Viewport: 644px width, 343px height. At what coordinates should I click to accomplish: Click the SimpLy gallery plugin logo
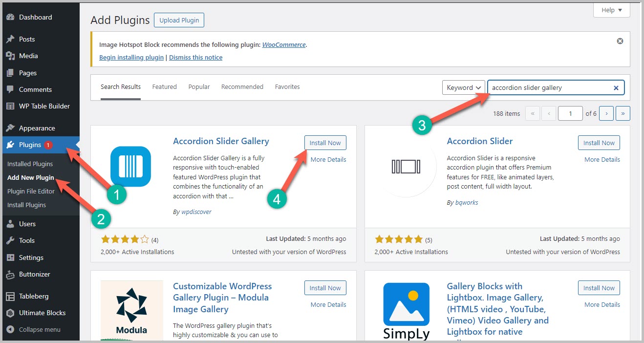click(x=406, y=310)
